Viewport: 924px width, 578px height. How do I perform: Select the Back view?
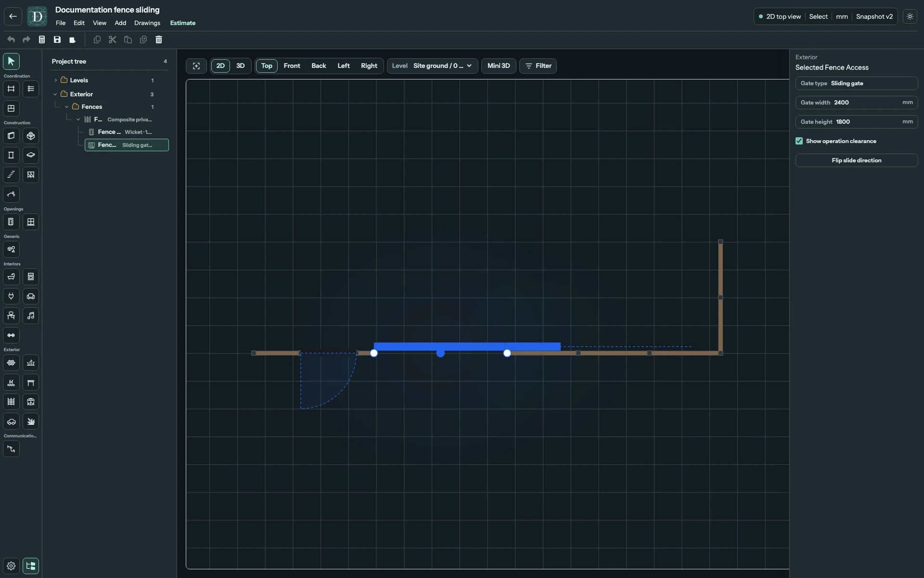319,66
